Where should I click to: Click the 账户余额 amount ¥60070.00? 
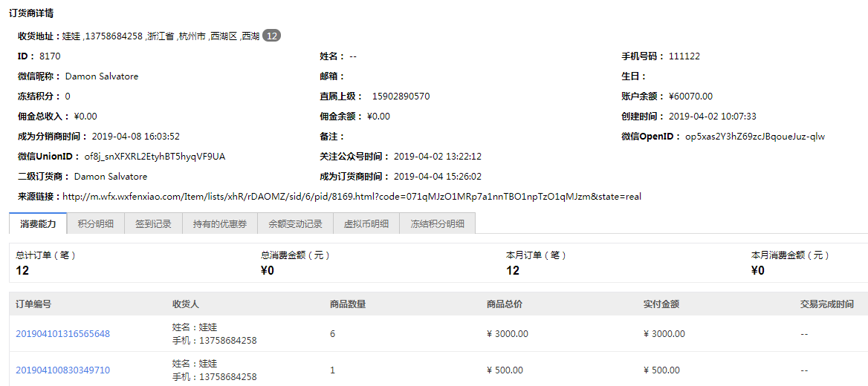pyautogui.click(x=690, y=96)
